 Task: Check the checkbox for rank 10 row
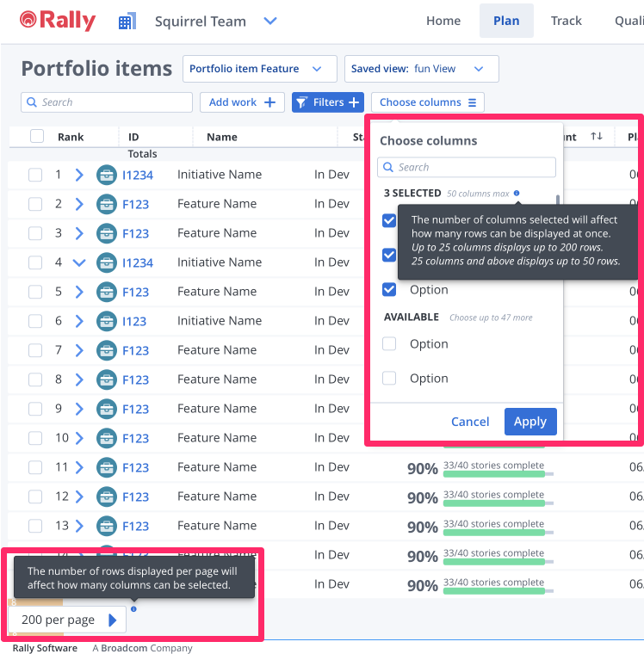tap(35, 438)
